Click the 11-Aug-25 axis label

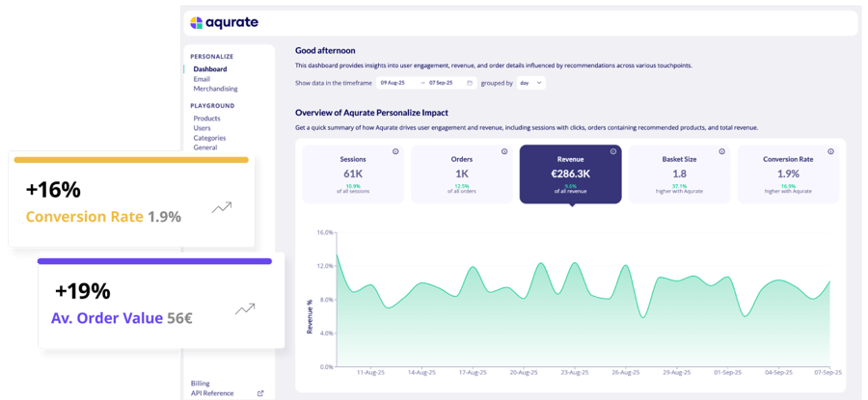coord(371,373)
